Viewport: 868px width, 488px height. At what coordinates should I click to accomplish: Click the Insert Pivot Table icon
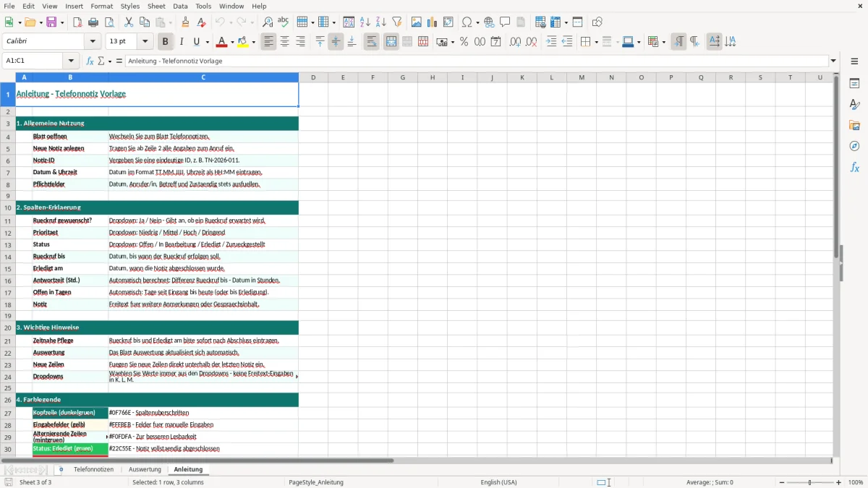[x=448, y=22]
